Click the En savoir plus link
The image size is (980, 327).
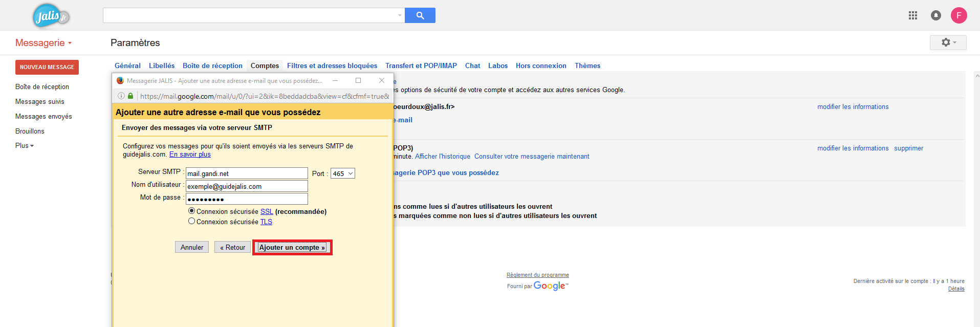click(x=190, y=154)
